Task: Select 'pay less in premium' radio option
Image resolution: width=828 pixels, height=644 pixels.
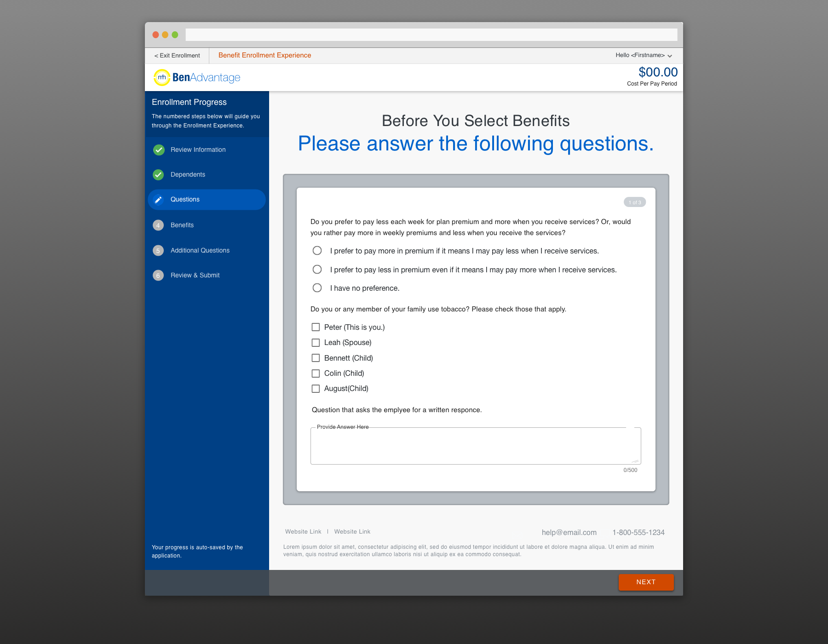Action: (317, 270)
